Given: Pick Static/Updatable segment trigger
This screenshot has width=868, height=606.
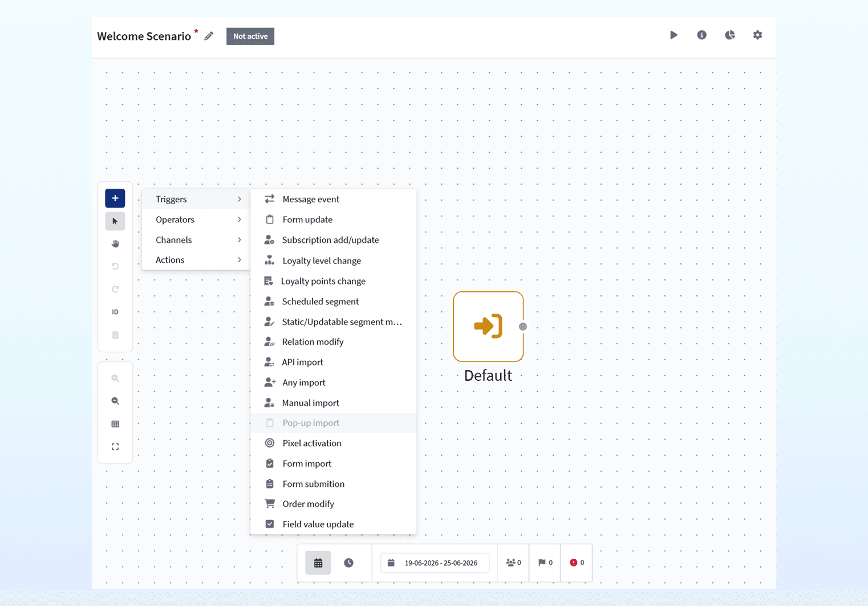Looking at the screenshot, I should pos(334,322).
